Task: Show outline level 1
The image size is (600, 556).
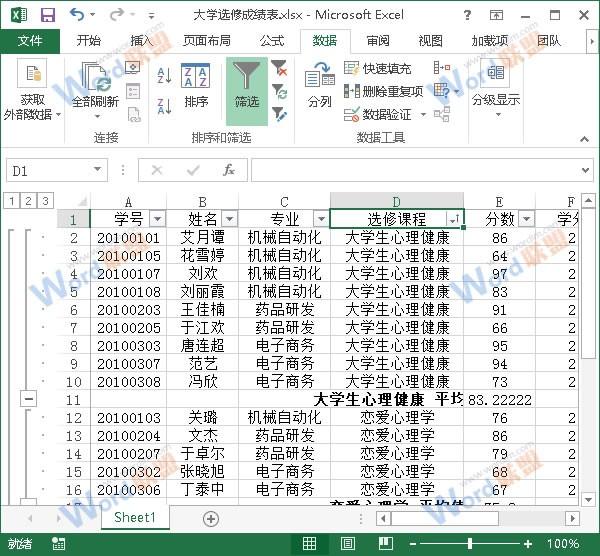Action: pos(11,201)
